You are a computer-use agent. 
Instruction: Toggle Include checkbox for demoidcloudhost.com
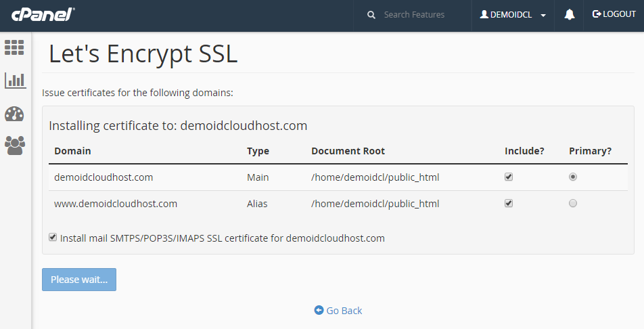509,177
